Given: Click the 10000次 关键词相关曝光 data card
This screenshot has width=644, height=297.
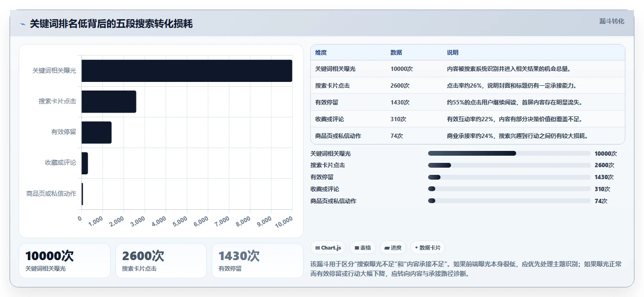Looking at the screenshot, I should (65, 261).
